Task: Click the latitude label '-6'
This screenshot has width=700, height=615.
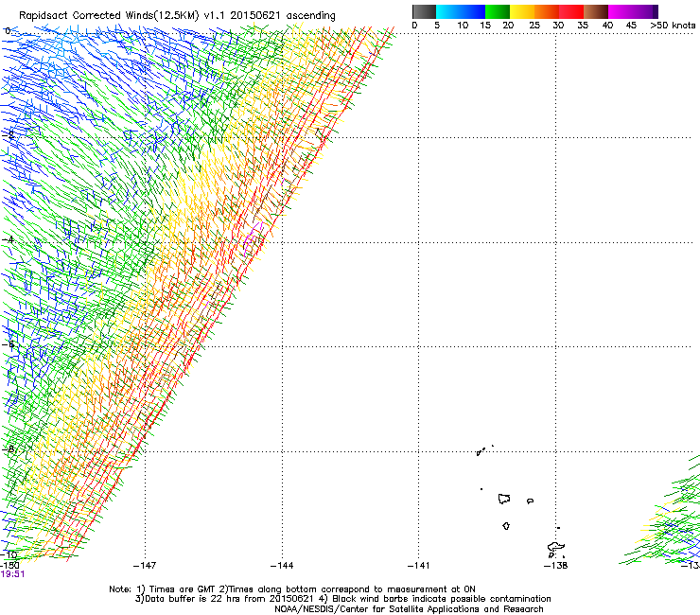Action: 8,343
